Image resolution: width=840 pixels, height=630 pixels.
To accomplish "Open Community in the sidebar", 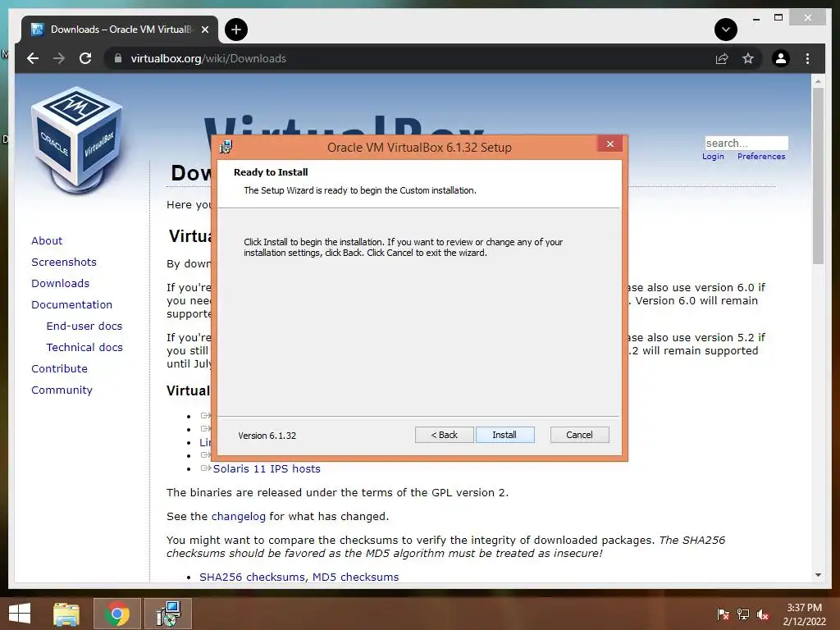I will coord(62,390).
